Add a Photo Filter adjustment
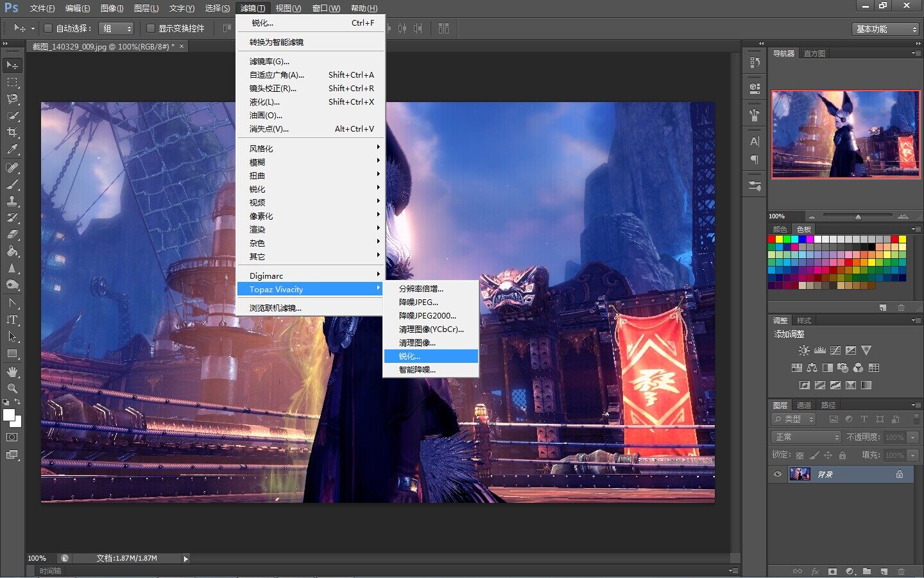This screenshot has height=578, width=924. [843, 368]
